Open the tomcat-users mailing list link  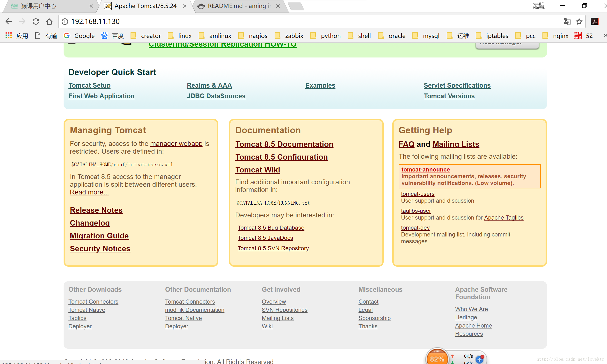[x=418, y=194]
